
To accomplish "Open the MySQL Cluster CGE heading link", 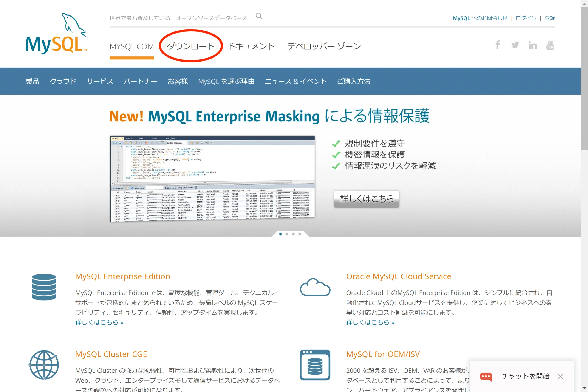I will pos(111,354).
